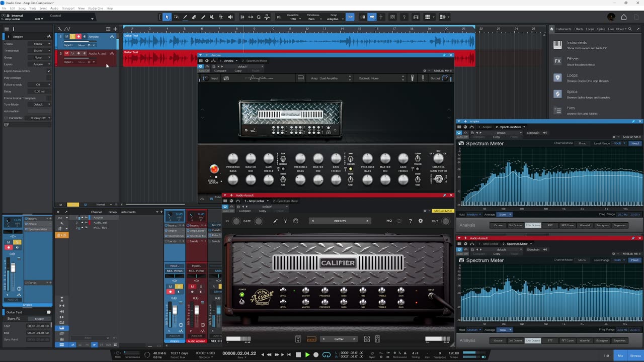The image size is (644, 362).
Task: Toggle Follow Global Transpose checkbox
Action: tap(49, 98)
